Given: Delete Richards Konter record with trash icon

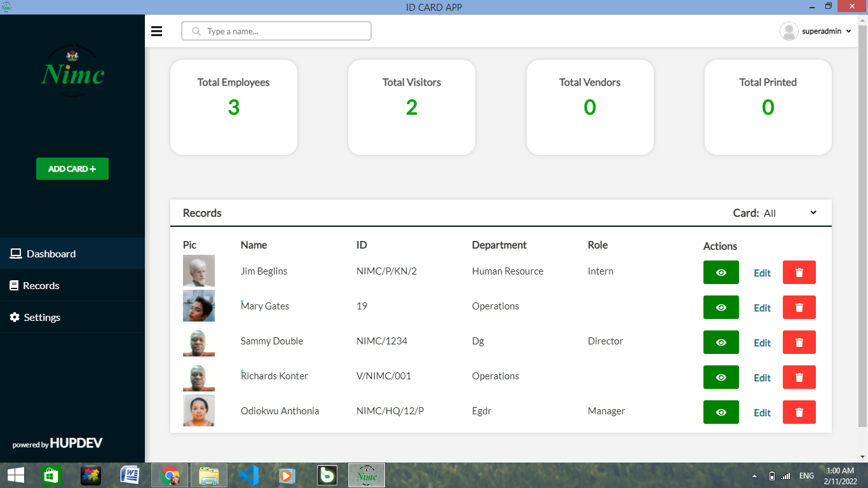Looking at the screenshot, I should 799,377.
